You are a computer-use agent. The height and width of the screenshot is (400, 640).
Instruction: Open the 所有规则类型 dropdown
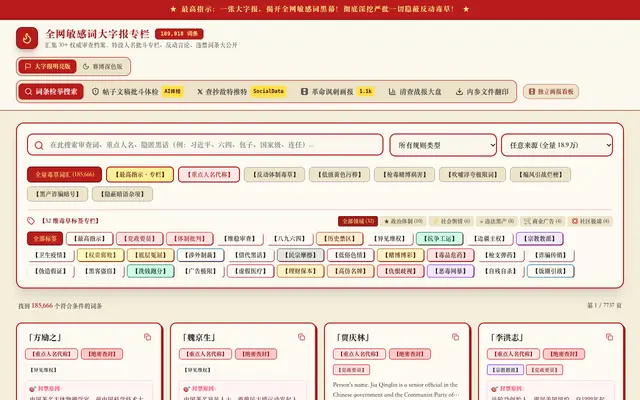(x=443, y=145)
